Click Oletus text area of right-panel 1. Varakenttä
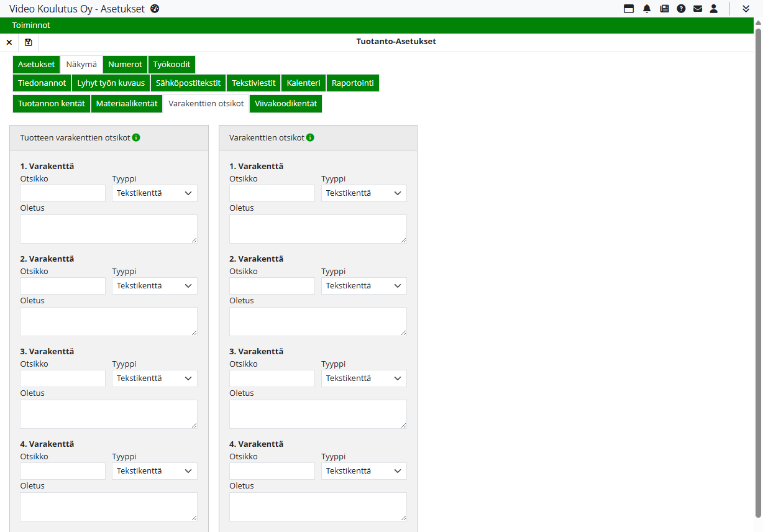 click(x=318, y=229)
